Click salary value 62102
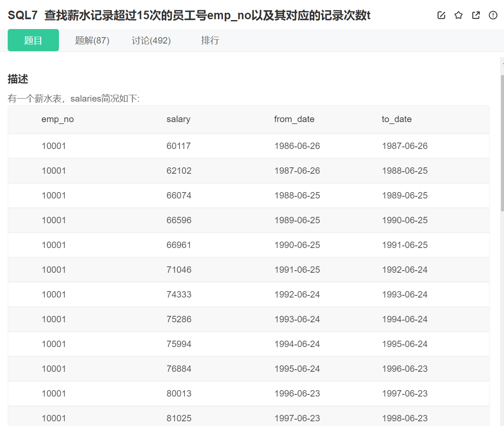This screenshot has width=504, height=426. point(179,171)
